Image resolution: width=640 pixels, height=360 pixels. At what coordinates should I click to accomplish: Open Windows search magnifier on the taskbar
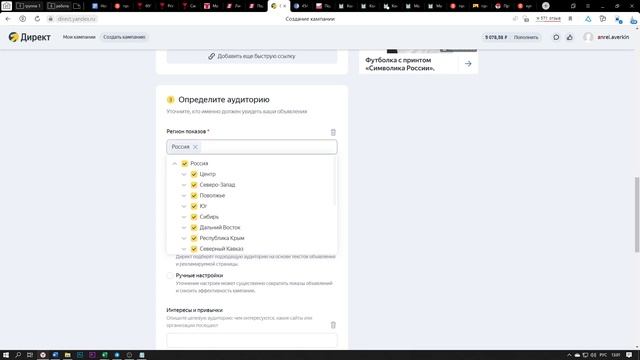pos(18,355)
